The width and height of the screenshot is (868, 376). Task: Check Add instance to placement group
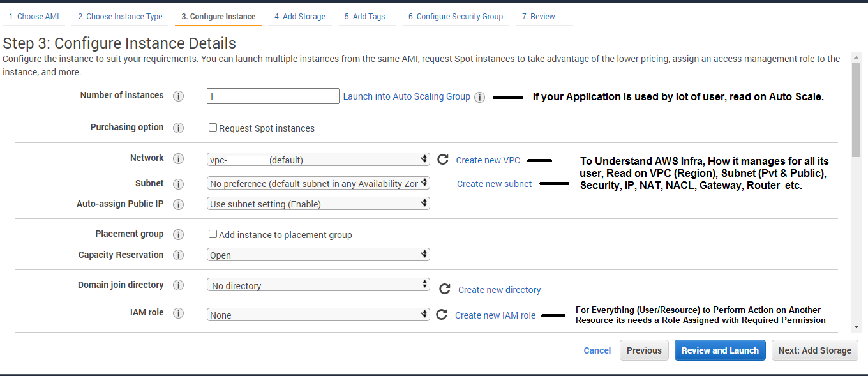click(213, 234)
